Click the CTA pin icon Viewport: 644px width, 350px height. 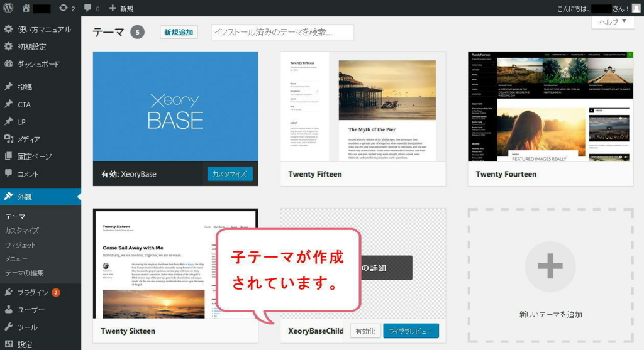point(8,104)
